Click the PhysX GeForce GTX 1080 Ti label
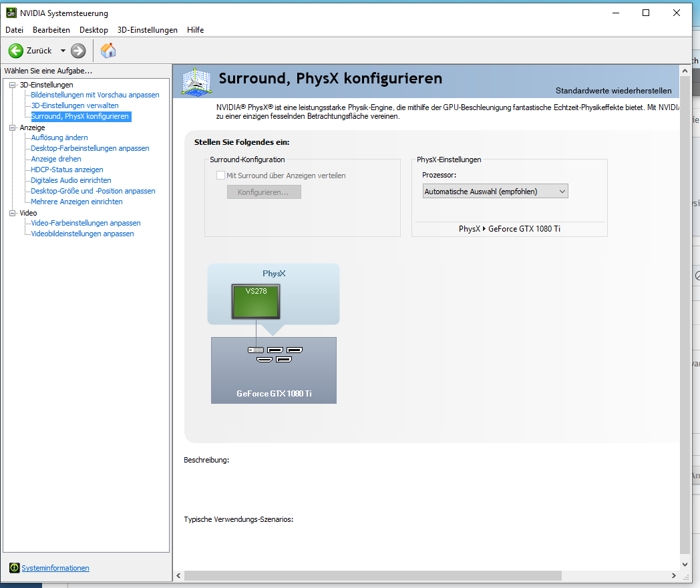700x588 pixels. (510, 229)
